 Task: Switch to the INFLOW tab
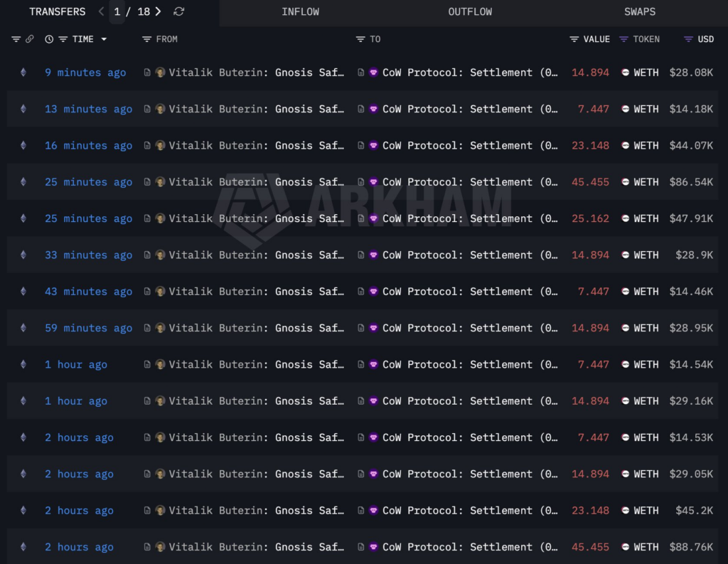[x=300, y=11]
